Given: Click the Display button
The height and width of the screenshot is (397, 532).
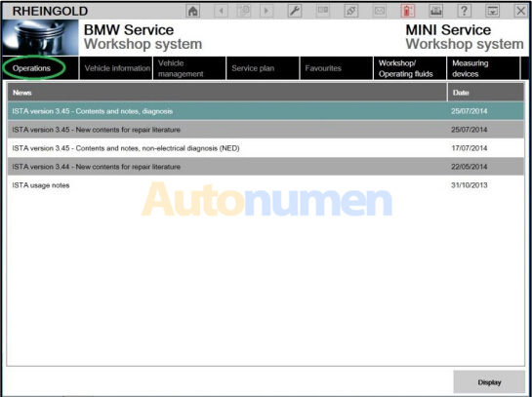Looking at the screenshot, I should pyautogui.click(x=489, y=382).
